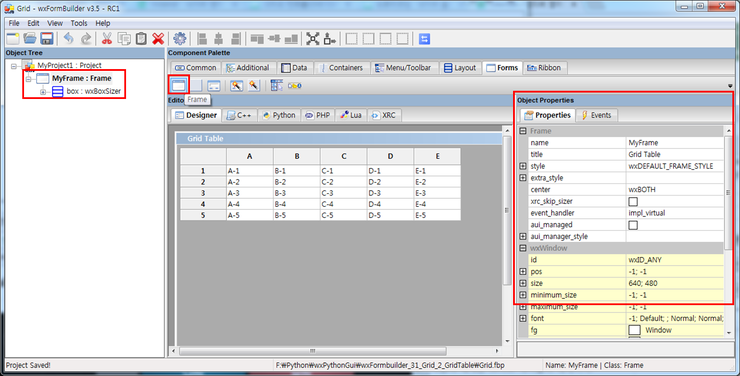Open the Help menu
740x376 pixels.
click(102, 23)
